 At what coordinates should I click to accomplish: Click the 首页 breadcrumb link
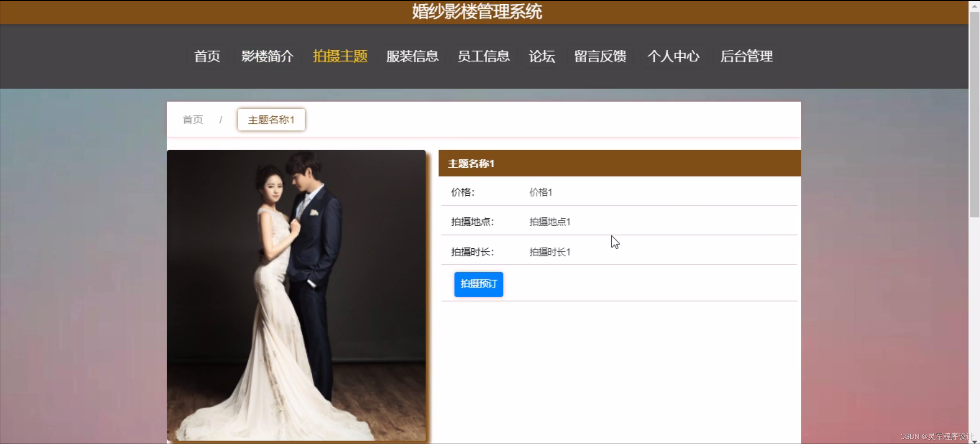pos(193,120)
